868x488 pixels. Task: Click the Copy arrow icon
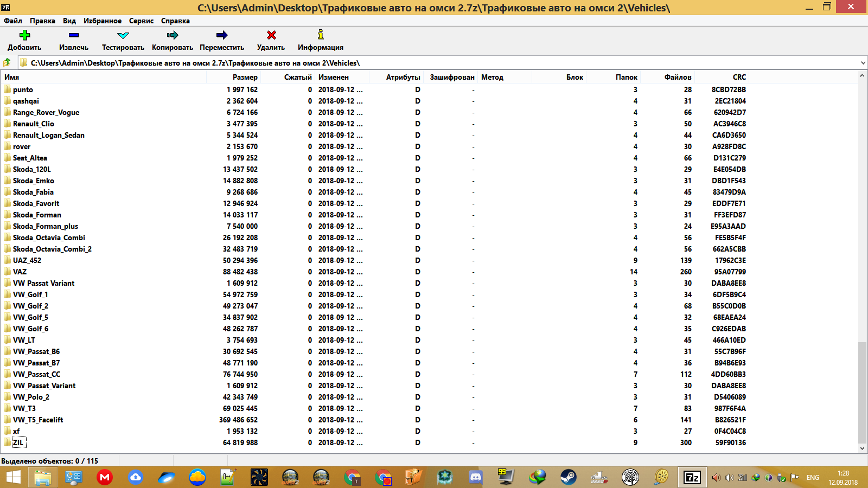173,35
